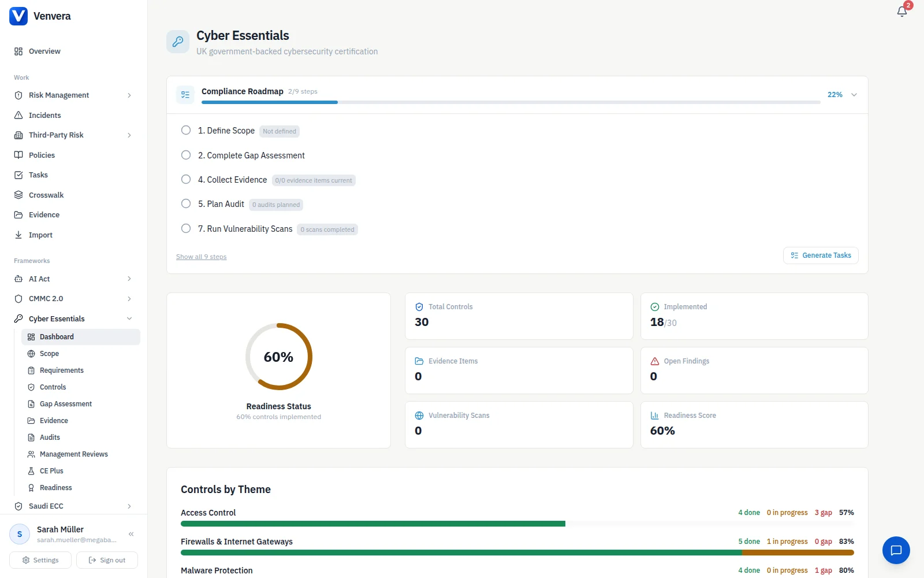Click the Cyber Essentials key header icon
The image size is (924, 578).
pyautogui.click(x=178, y=42)
